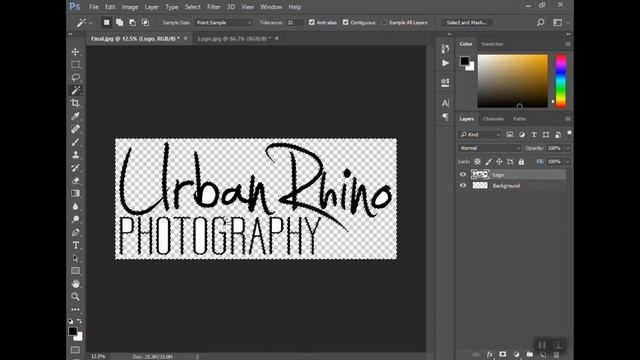Open the search icon in options bar
This screenshot has width=640, height=360.
pos(540,22)
